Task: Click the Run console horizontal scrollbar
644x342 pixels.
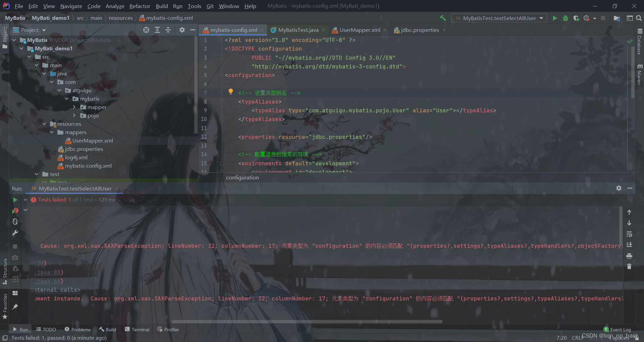Action: 307,322
